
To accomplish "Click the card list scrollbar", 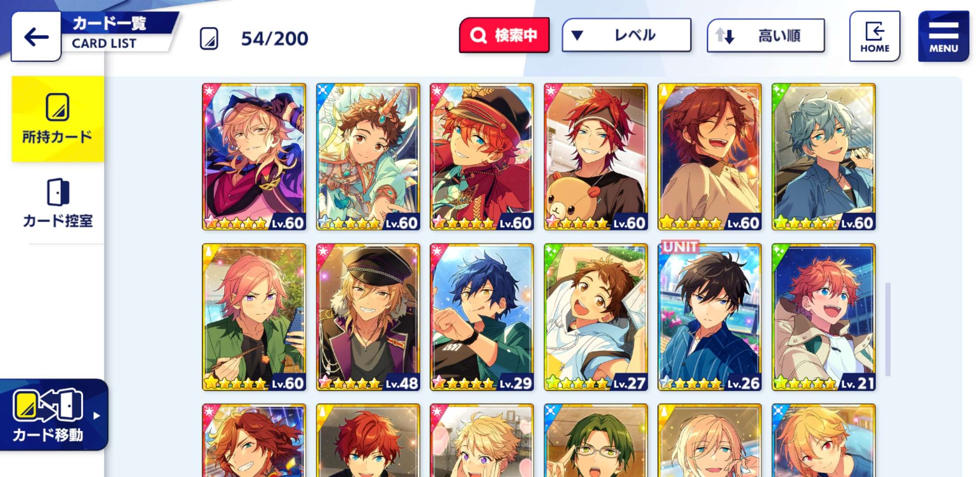I will [888, 329].
